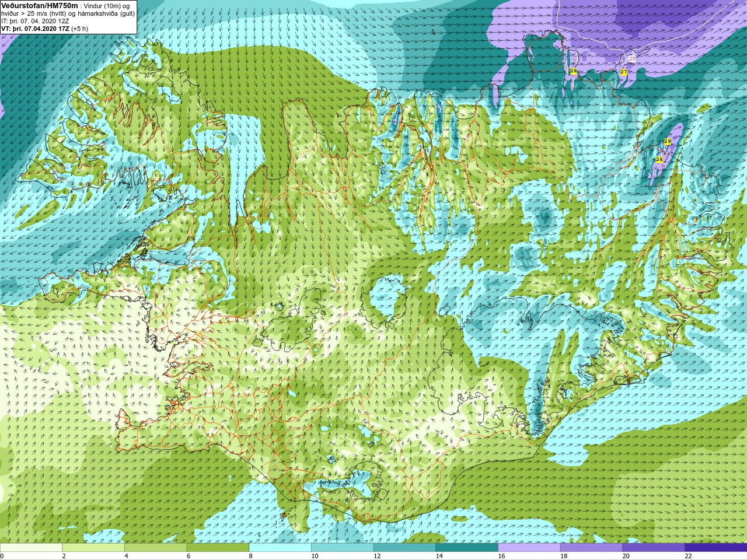Click the legend scale label '0'

click(x=2, y=556)
